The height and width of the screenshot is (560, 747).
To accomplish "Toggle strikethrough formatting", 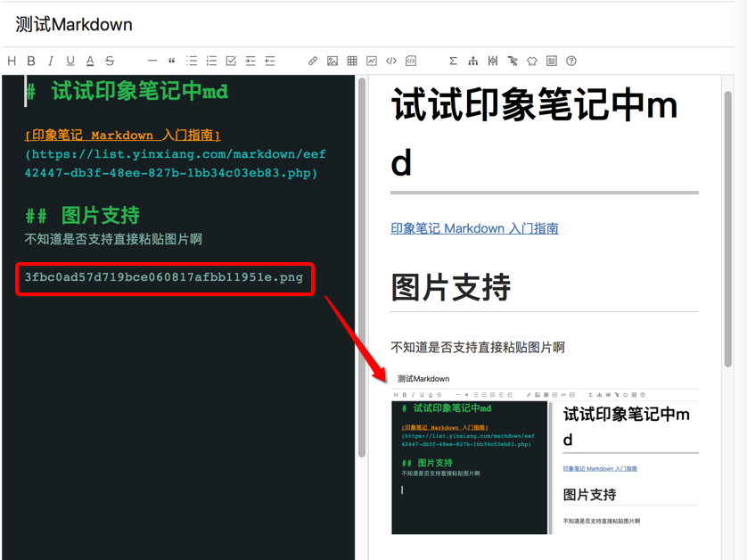I will coord(110,61).
